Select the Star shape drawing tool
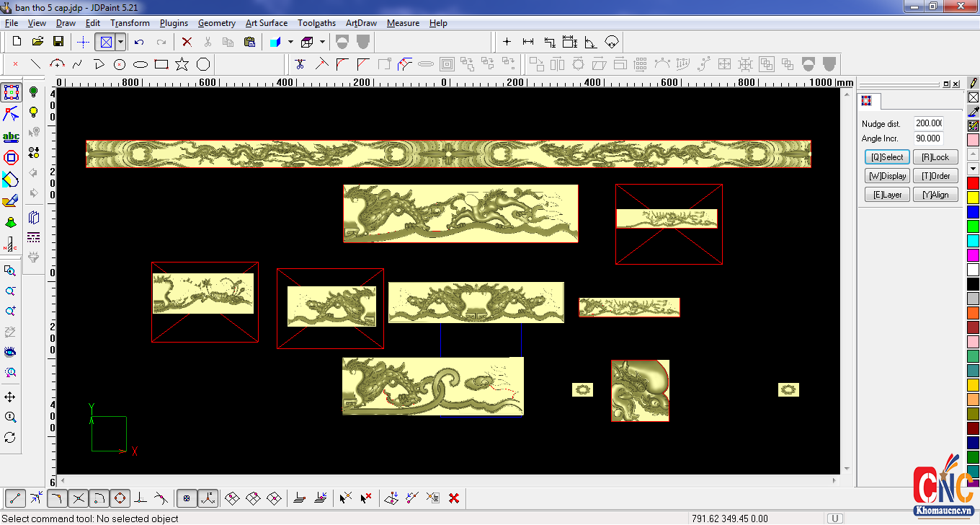The width and height of the screenshot is (980, 525). 182,64
